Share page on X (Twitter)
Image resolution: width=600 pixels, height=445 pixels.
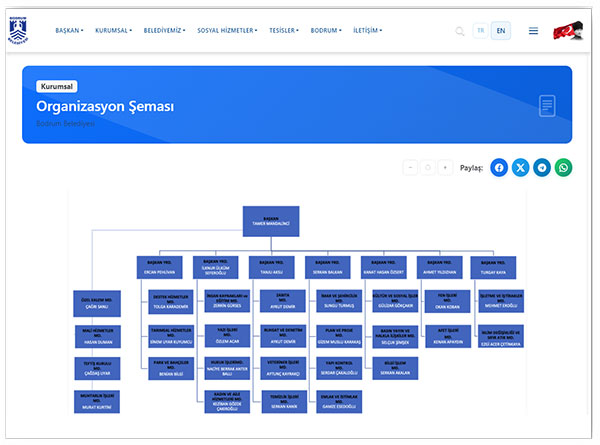click(x=520, y=168)
